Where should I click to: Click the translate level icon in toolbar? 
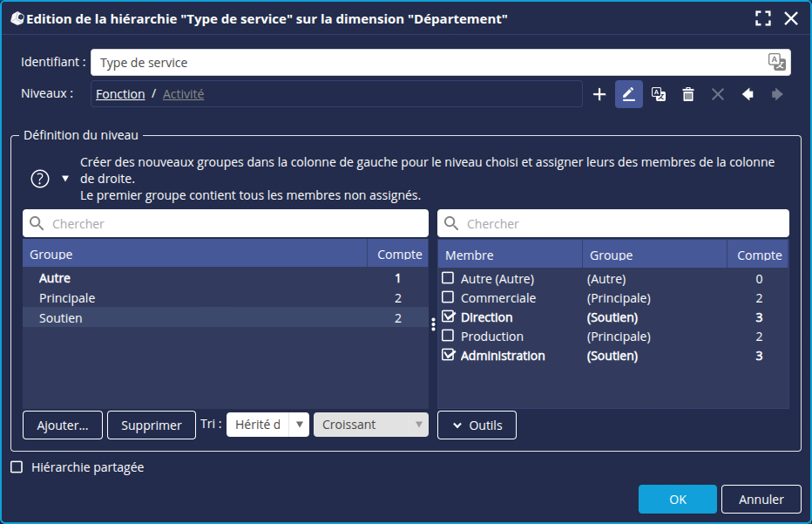click(x=659, y=94)
